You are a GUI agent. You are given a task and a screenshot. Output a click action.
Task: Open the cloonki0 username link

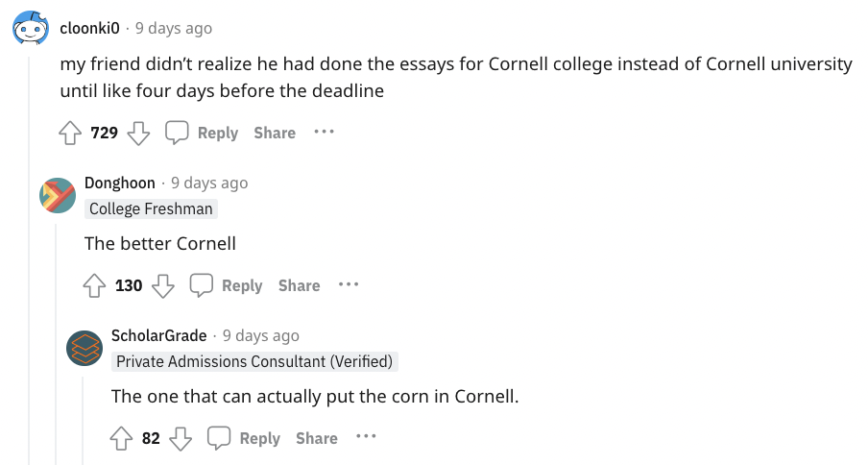[89, 29]
